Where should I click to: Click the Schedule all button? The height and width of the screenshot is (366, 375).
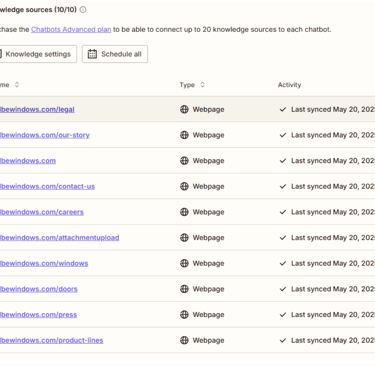(x=115, y=54)
